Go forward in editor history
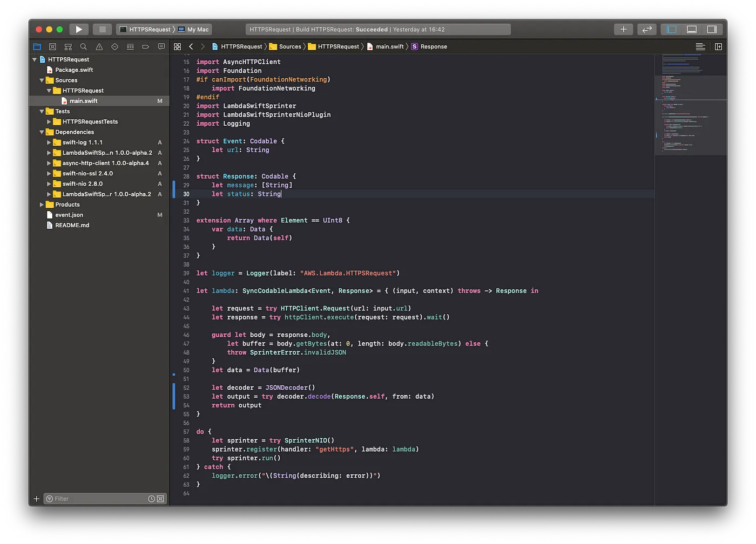756x544 pixels. tap(203, 47)
